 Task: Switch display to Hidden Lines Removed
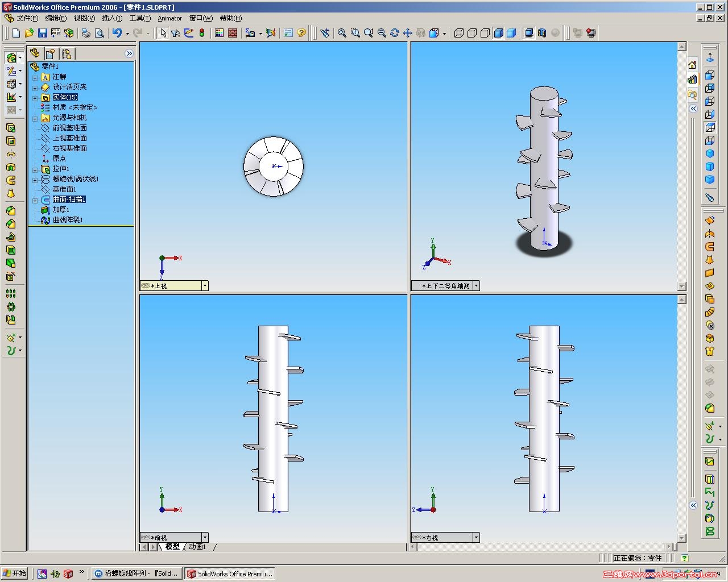tap(485, 33)
